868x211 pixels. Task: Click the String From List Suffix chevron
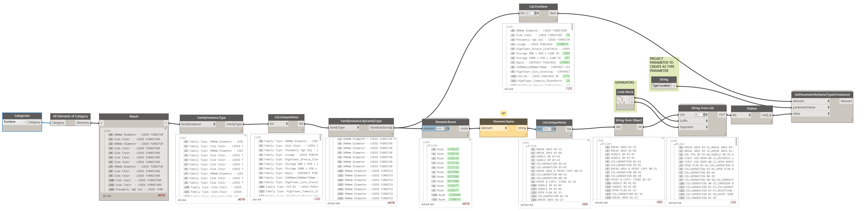707,121
